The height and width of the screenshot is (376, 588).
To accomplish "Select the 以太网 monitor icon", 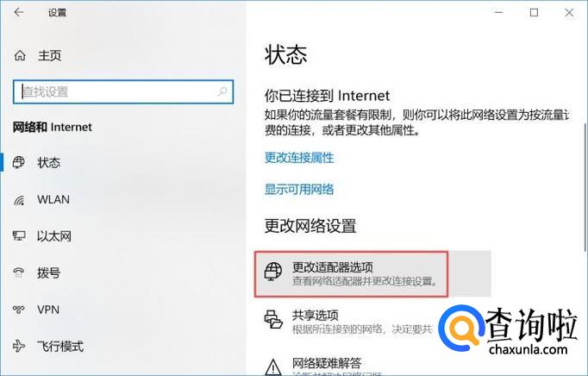I will [19, 235].
